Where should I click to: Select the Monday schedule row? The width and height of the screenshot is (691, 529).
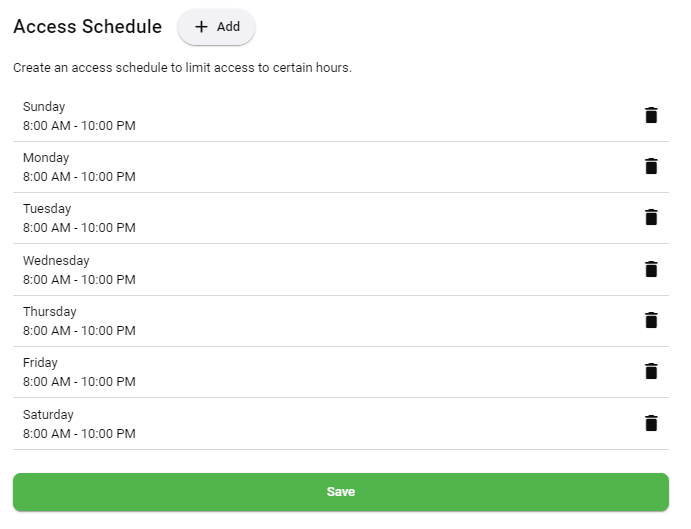pos(300,167)
